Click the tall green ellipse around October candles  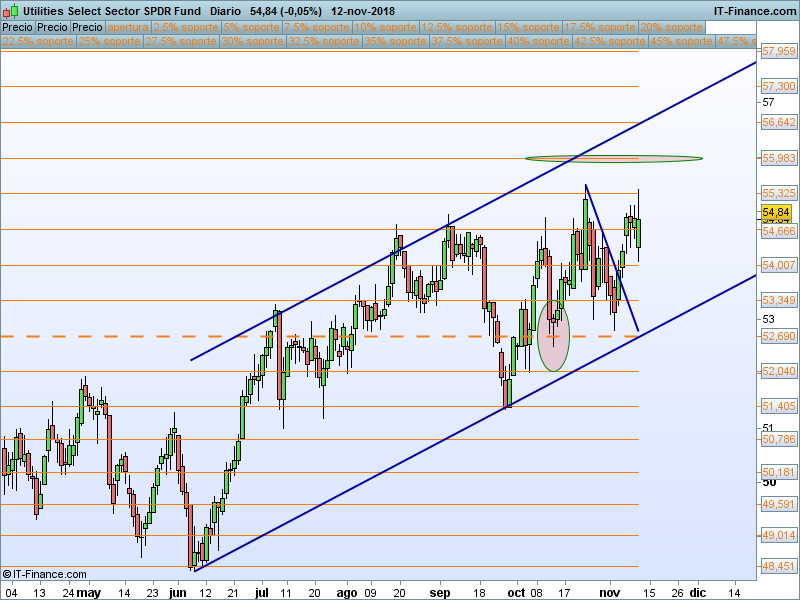(x=554, y=336)
